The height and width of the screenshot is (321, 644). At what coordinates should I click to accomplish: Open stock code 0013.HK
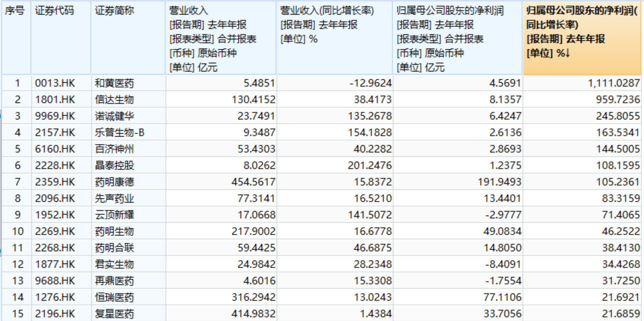click(x=54, y=83)
